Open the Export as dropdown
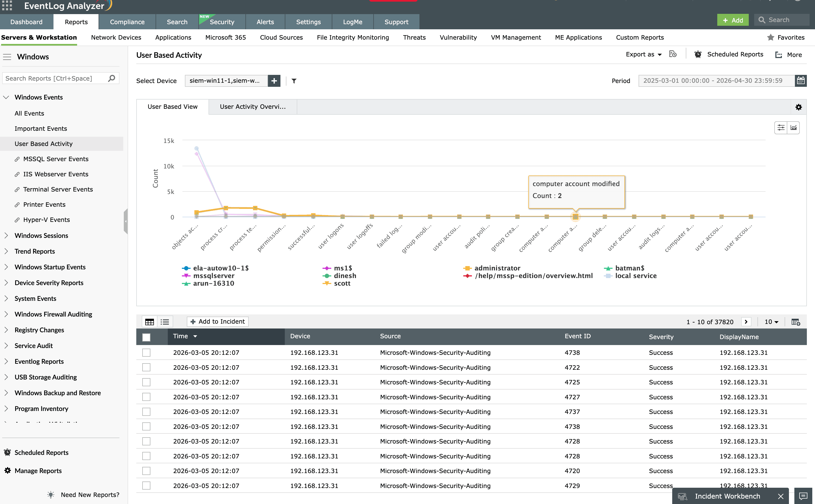 click(643, 54)
